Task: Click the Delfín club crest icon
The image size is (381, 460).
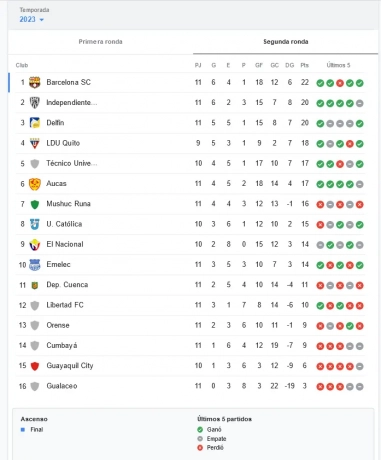Action: point(35,123)
